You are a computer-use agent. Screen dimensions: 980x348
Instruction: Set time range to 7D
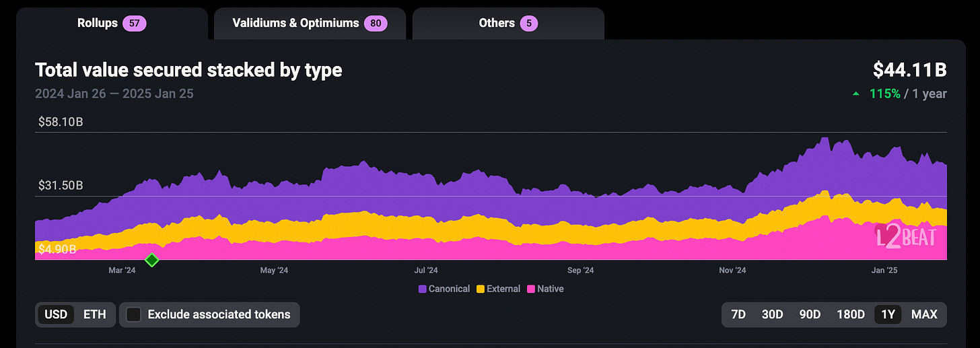tap(738, 314)
